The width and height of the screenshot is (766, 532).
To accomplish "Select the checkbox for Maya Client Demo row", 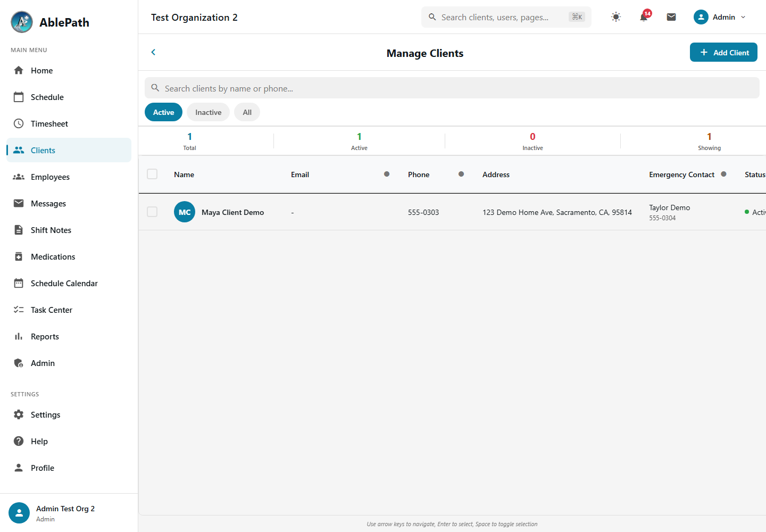I will [152, 212].
